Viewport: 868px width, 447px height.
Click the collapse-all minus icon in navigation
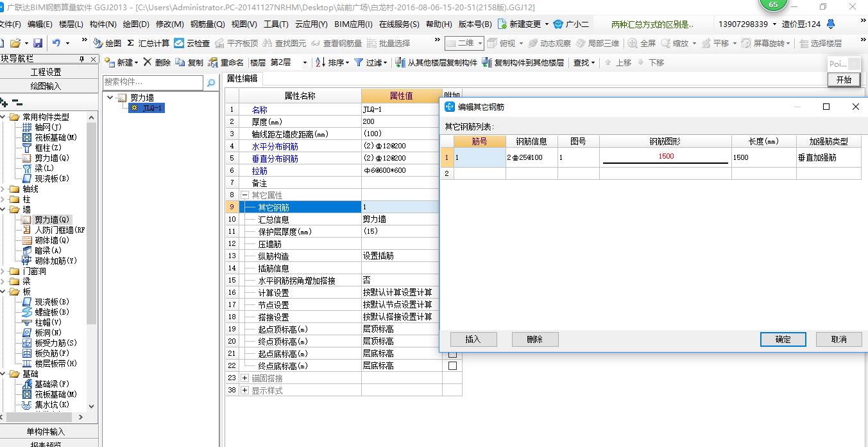coord(17,103)
